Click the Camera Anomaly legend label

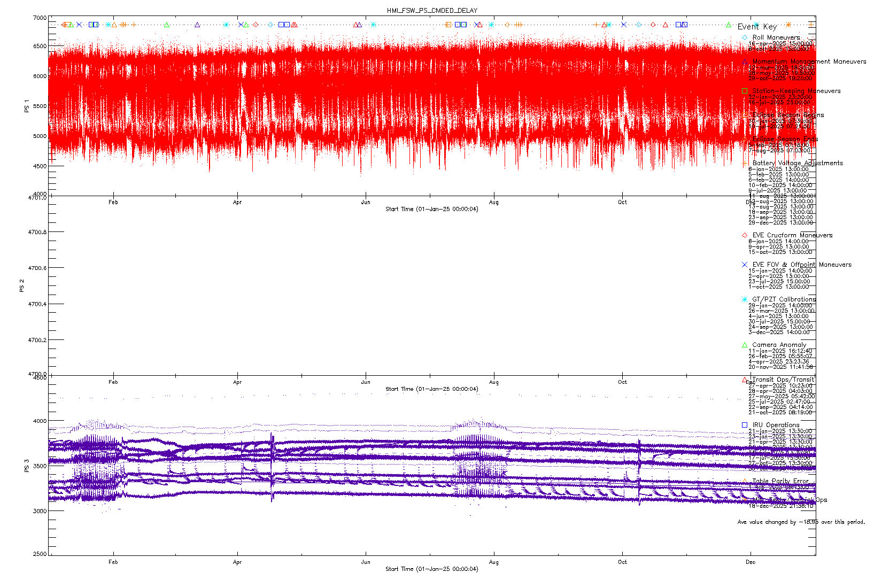click(779, 345)
